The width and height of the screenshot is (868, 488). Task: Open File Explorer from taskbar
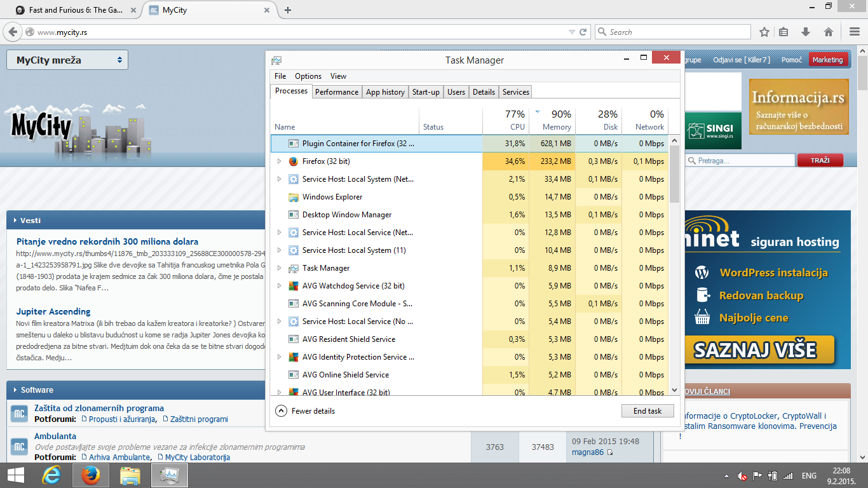pyautogui.click(x=130, y=475)
